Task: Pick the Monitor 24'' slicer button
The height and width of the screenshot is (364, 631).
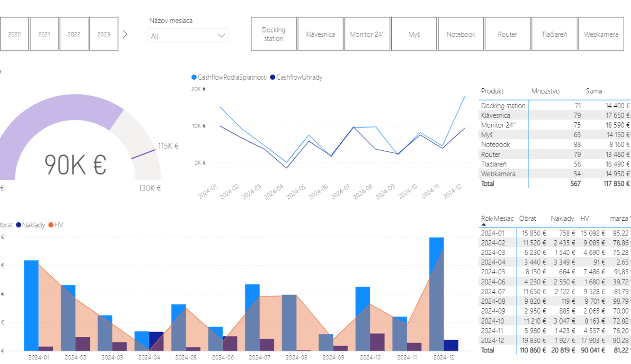Action: (x=367, y=34)
